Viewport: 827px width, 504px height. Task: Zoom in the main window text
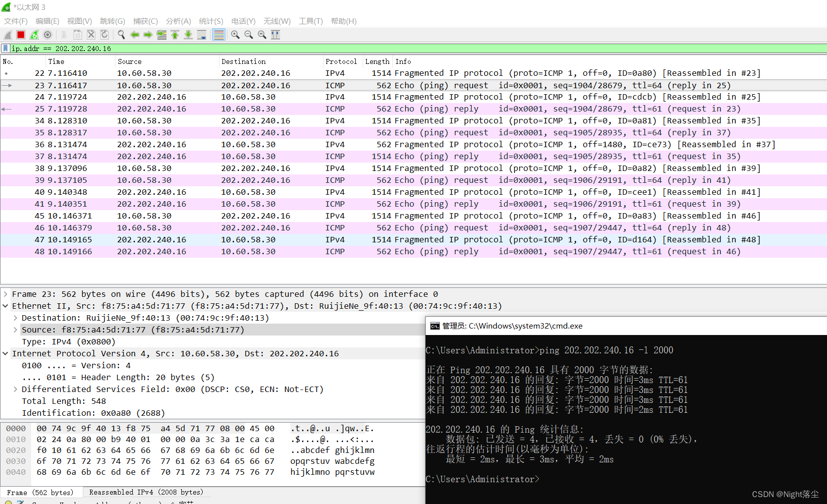(235, 35)
